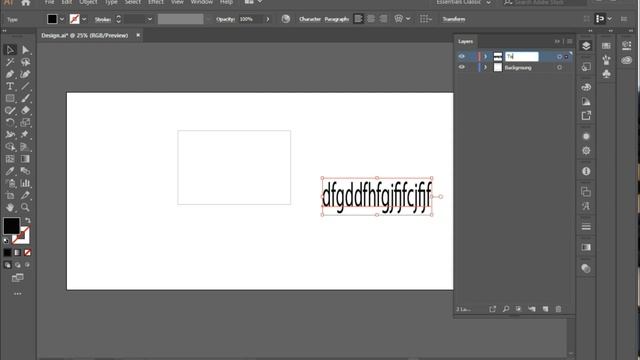Pick the Magic Wand tool
Image resolution: width=640 pixels, height=360 pixels.
pos(10,62)
